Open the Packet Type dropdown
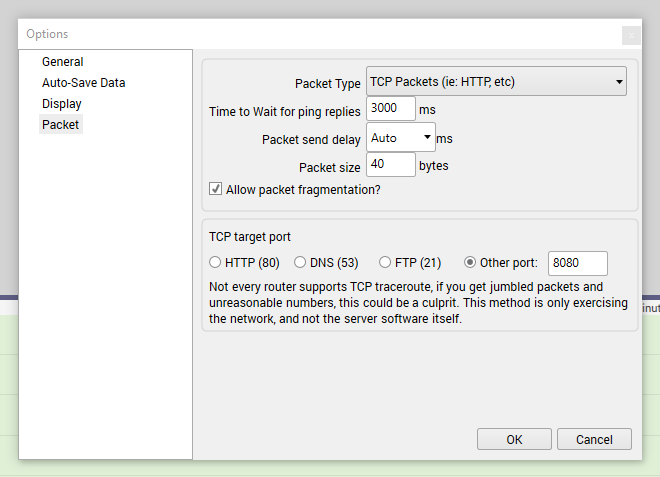This screenshot has width=660, height=477. [496, 82]
